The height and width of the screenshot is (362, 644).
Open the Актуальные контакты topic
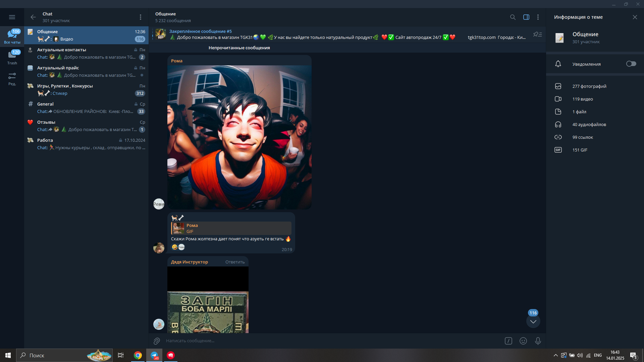tap(87, 53)
